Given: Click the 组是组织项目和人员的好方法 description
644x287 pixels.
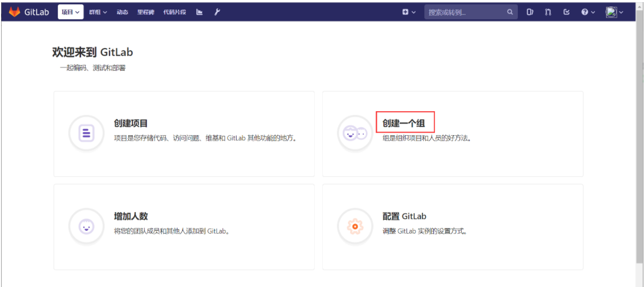Looking at the screenshot, I should (426, 138).
